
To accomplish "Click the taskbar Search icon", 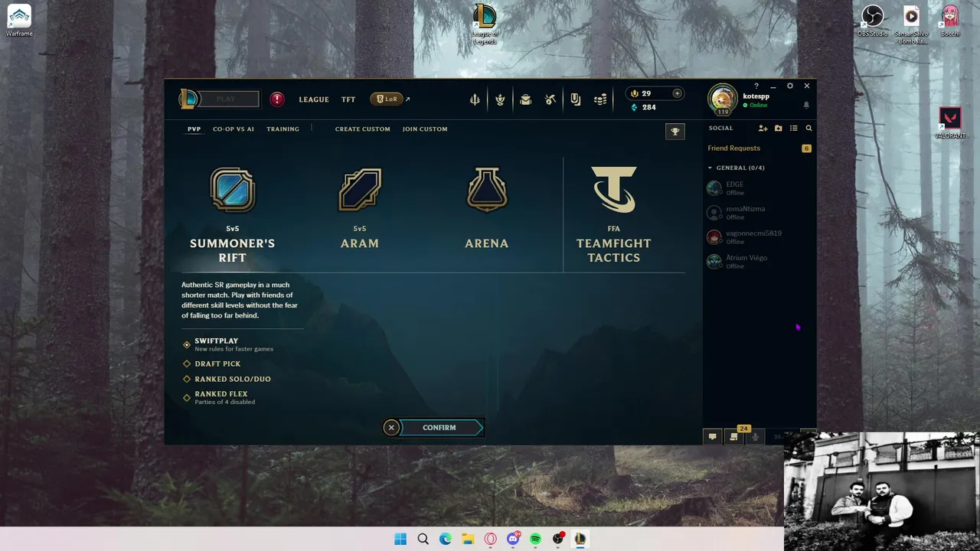I will pos(423,539).
